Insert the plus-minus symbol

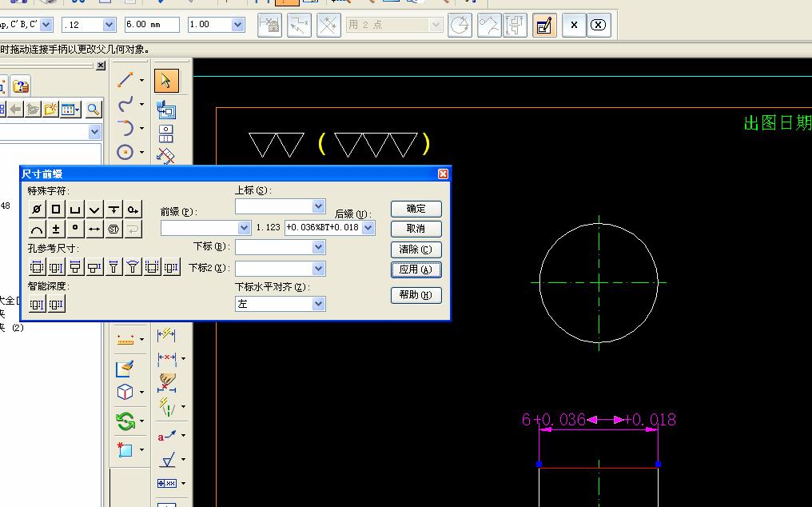point(56,230)
